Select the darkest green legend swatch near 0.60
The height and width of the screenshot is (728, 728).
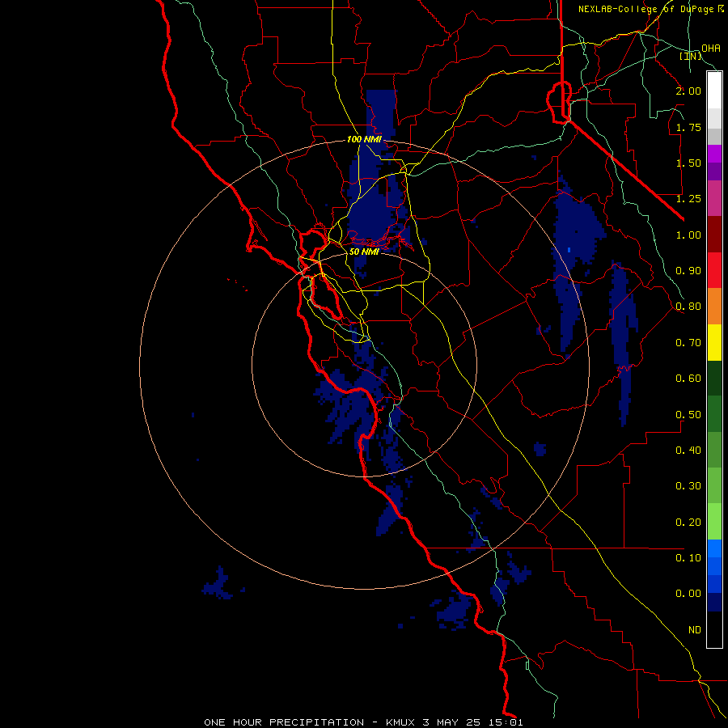(714, 378)
